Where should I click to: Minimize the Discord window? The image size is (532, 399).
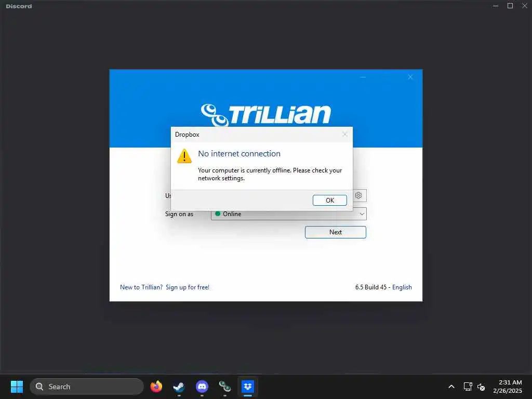[x=496, y=6]
